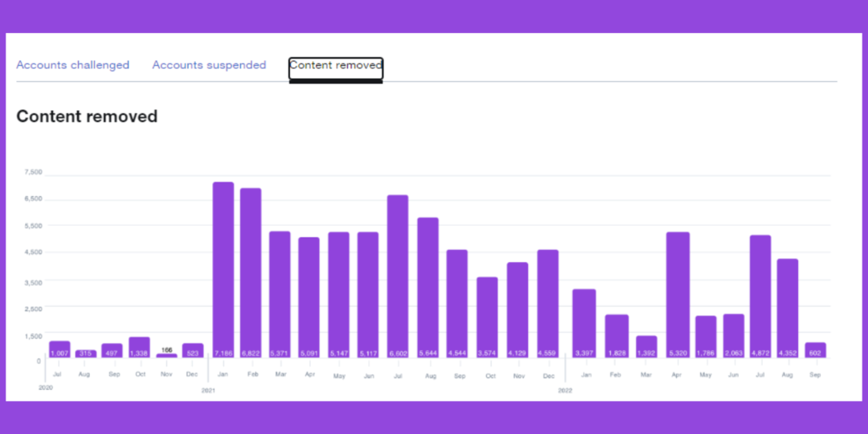The height and width of the screenshot is (434, 868).
Task: Click the April 2022 bar showing 5,320
Action: pos(678,294)
